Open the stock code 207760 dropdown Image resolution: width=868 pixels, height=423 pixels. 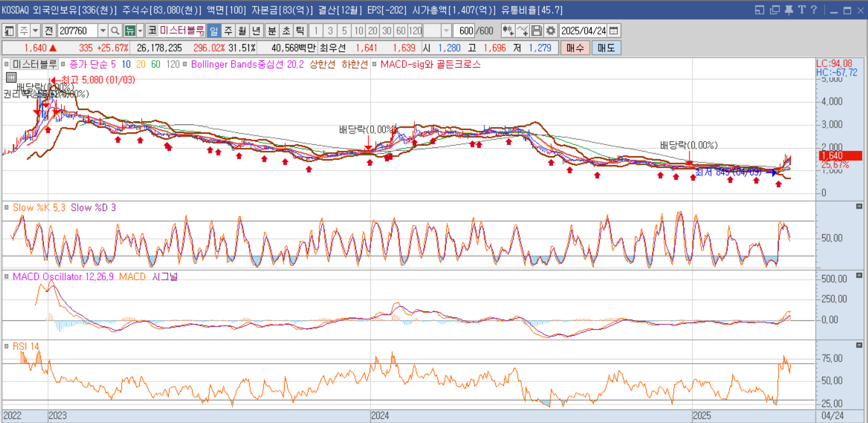coord(103,31)
